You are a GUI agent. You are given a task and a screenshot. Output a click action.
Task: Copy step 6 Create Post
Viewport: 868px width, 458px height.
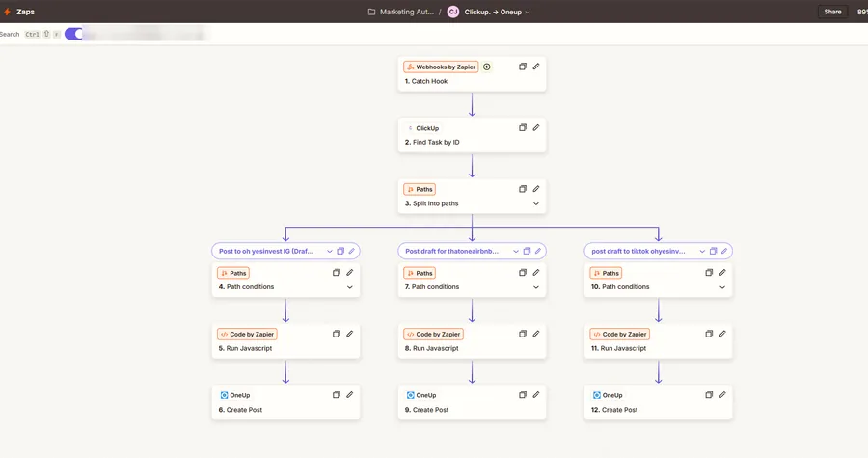click(336, 395)
